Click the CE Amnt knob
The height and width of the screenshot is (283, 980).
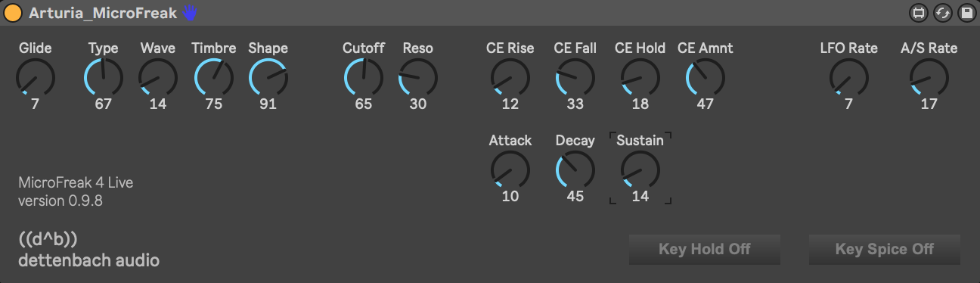click(706, 78)
